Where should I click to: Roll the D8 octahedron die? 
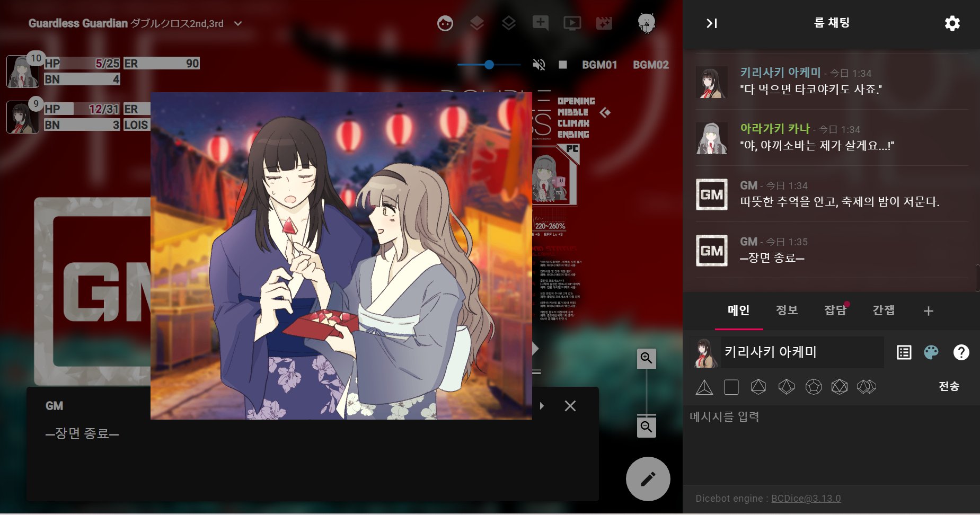(x=758, y=387)
